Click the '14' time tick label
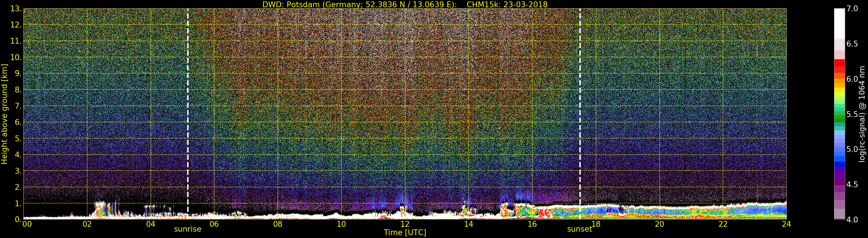This screenshot has width=868, height=238. [468, 224]
